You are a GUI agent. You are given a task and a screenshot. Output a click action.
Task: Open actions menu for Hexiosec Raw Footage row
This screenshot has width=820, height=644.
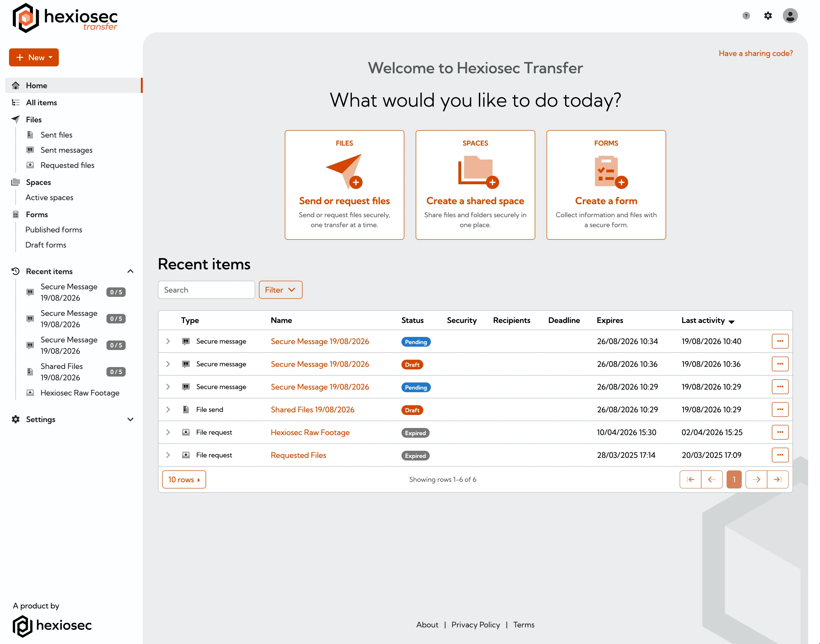click(x=780, y=432)
